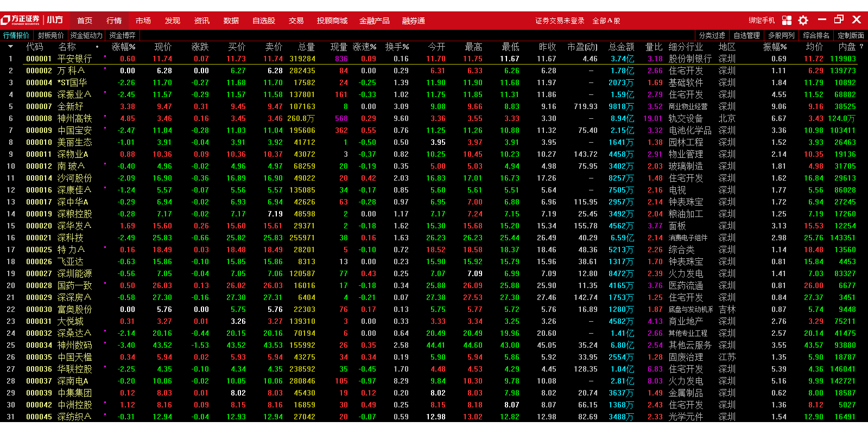Switch to the 资金博弈 tab
The width and height of the screenshot is (868, 434).
[122, 35]
